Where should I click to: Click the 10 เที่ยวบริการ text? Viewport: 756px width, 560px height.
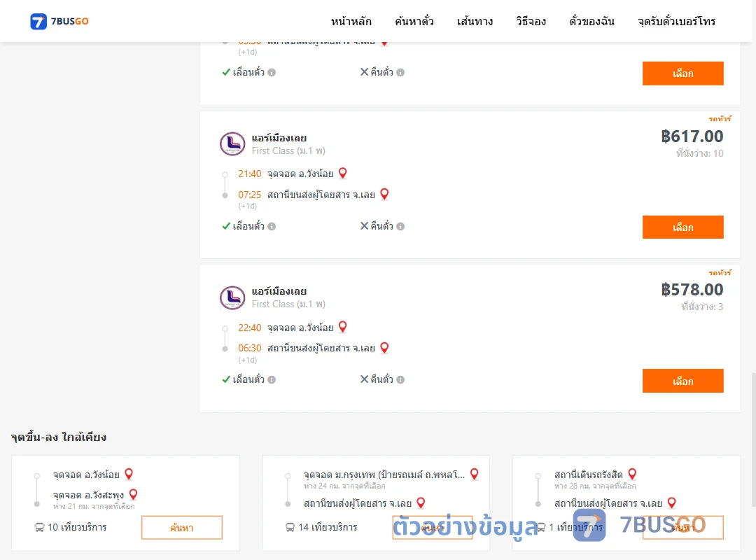tap(77, 527)
